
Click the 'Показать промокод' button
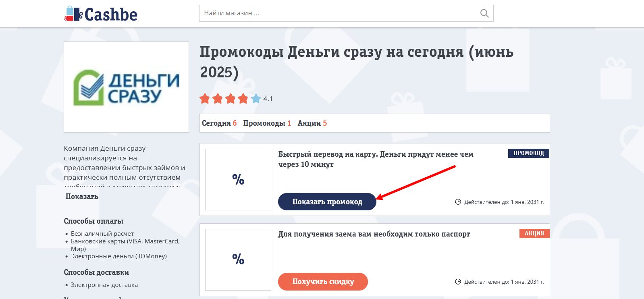327,201
